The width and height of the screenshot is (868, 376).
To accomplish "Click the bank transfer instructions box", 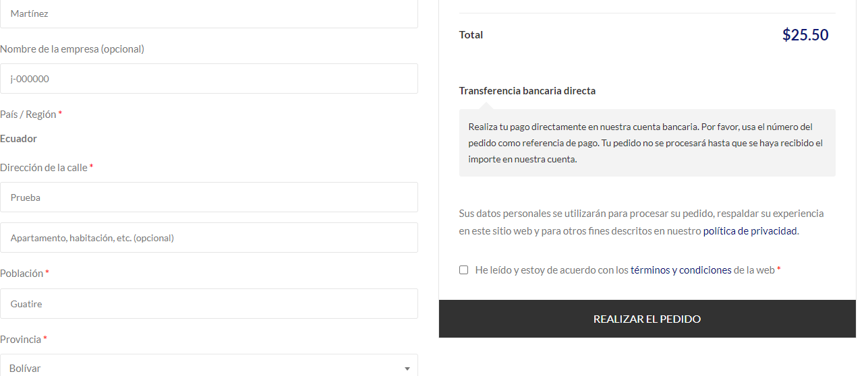I will click(647, 143).
